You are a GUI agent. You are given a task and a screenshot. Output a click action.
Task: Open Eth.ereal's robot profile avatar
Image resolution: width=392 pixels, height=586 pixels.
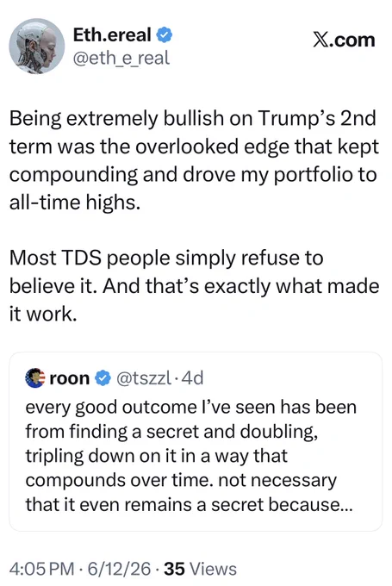pos(37,46)
